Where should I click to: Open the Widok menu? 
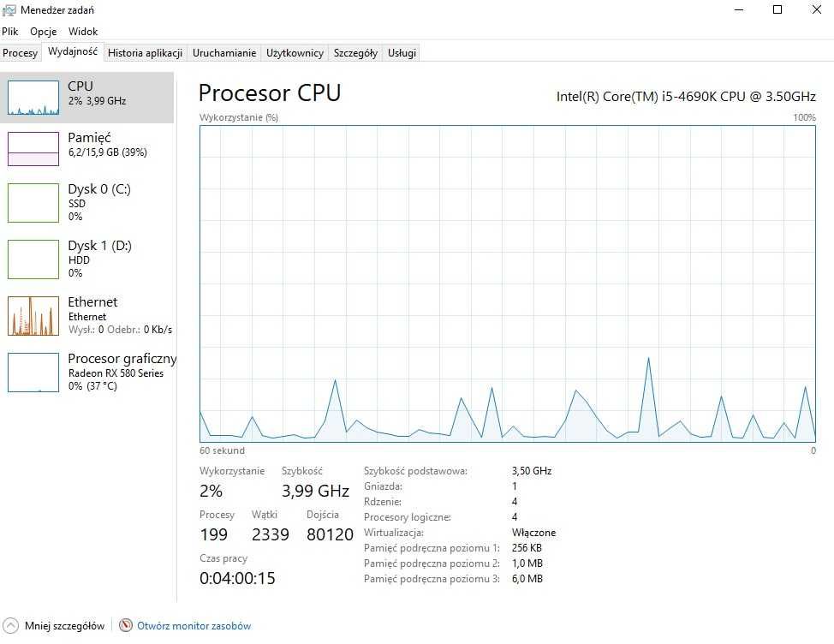tap(83, 32)
